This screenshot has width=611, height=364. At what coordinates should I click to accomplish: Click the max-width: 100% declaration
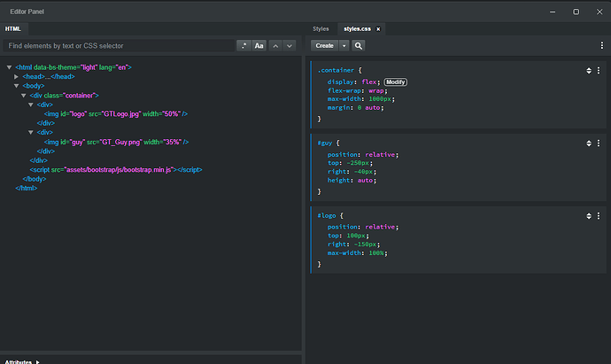click(x=358, y=253)
